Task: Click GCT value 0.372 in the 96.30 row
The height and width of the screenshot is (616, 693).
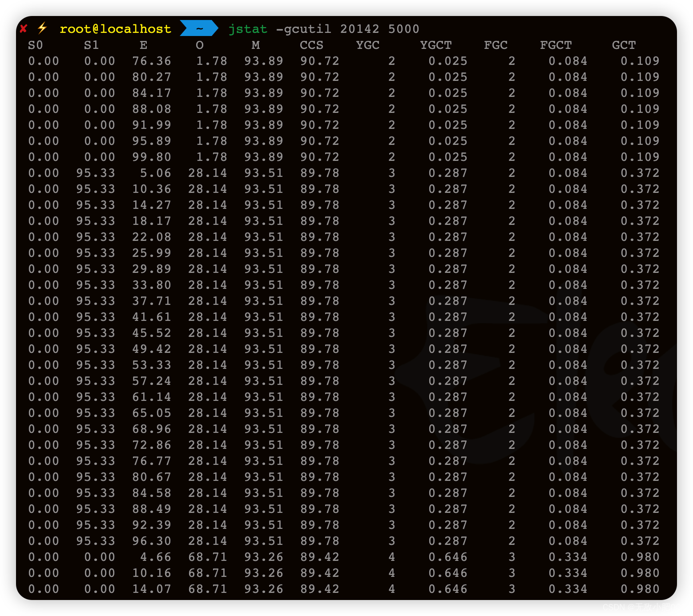Action: (x=640, y=541)
